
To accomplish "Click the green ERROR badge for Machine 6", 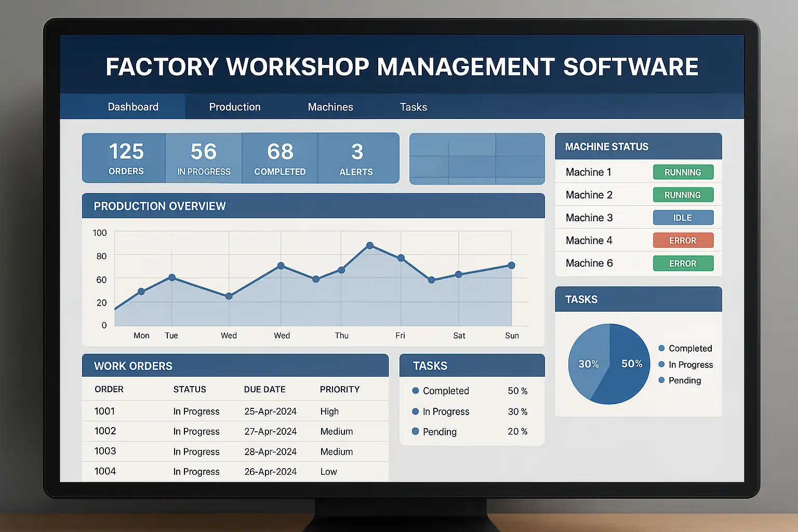I will click(x=683, y=263).
